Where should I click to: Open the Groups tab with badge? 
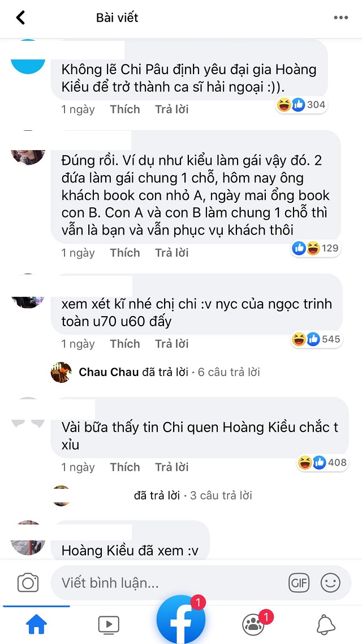point(254,625)
